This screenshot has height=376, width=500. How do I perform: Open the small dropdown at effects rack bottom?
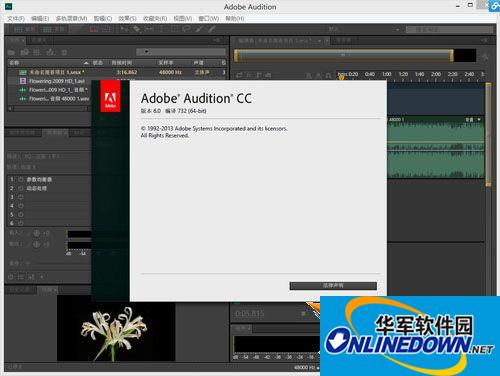[42, 277]
